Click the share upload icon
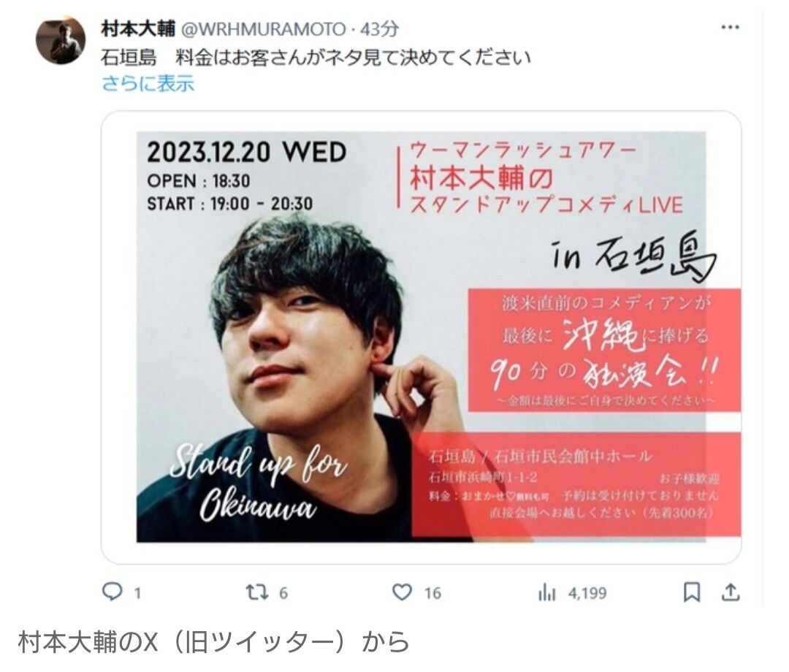789x672 pixels. click(731, 592)
